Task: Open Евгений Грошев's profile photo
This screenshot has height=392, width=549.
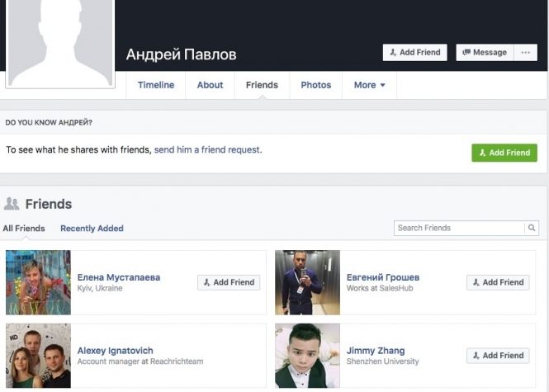Action: (307, 282)
